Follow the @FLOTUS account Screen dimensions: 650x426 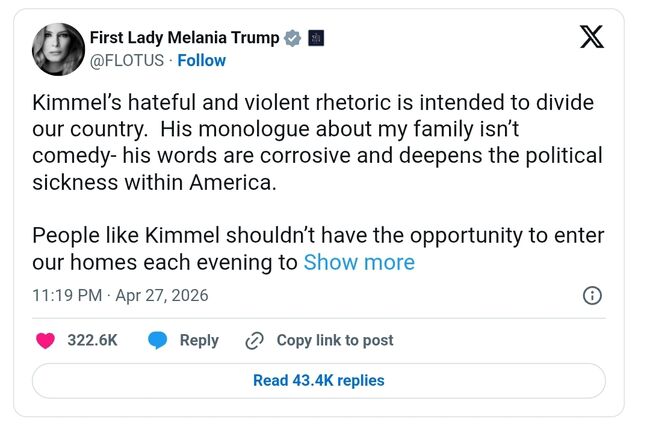[x=202, y=60]
